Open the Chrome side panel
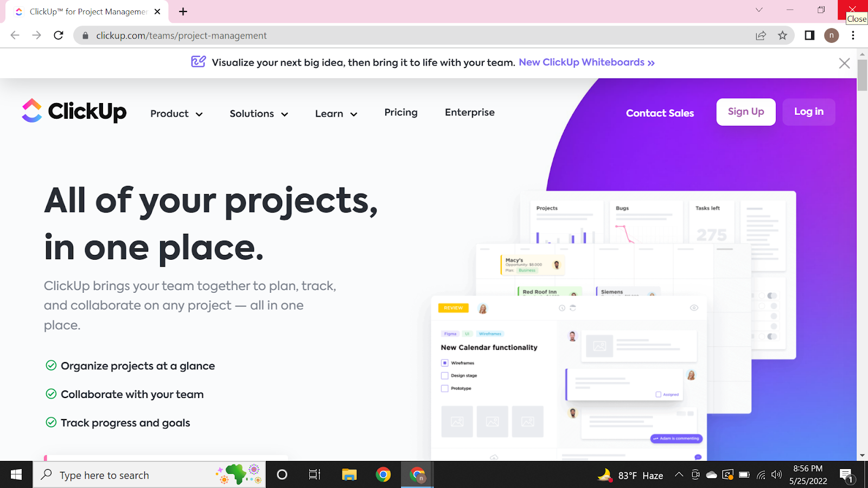Viewport: 868px width, 488px height. 809,36
